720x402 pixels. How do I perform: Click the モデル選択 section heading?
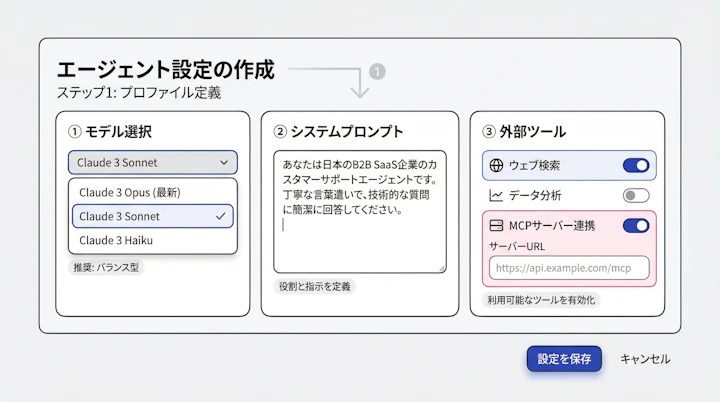[x=110, y=132]
